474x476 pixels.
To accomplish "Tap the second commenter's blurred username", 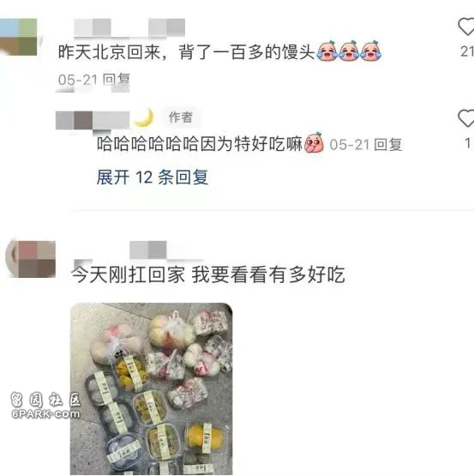I will coord(148,250).
